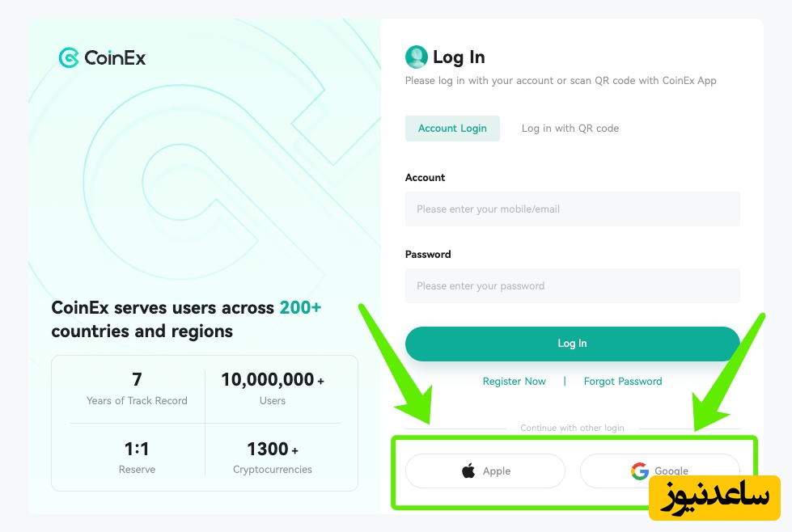Click the Apple logo icon
The height and width of the screenshot is (532, 792).
click(468, 471)
